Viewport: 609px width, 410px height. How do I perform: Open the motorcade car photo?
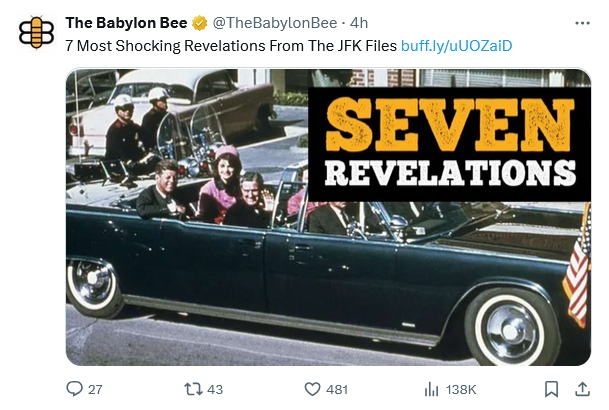coord(328,217)
